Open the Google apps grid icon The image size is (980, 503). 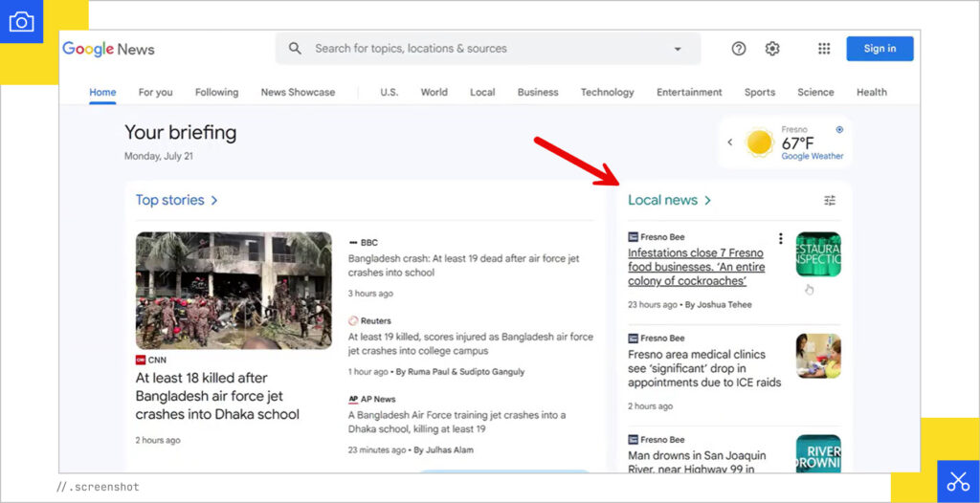(x=824, y=49)
